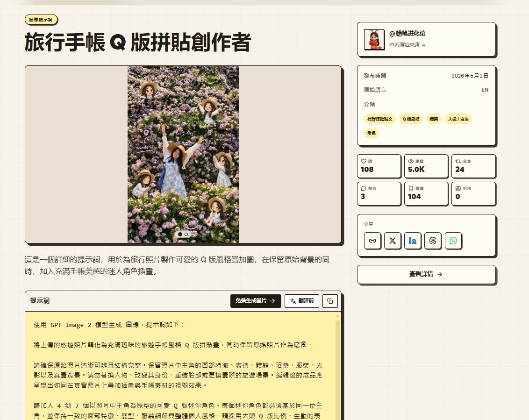Select the first carousel dot indicator

coord(180,234)
